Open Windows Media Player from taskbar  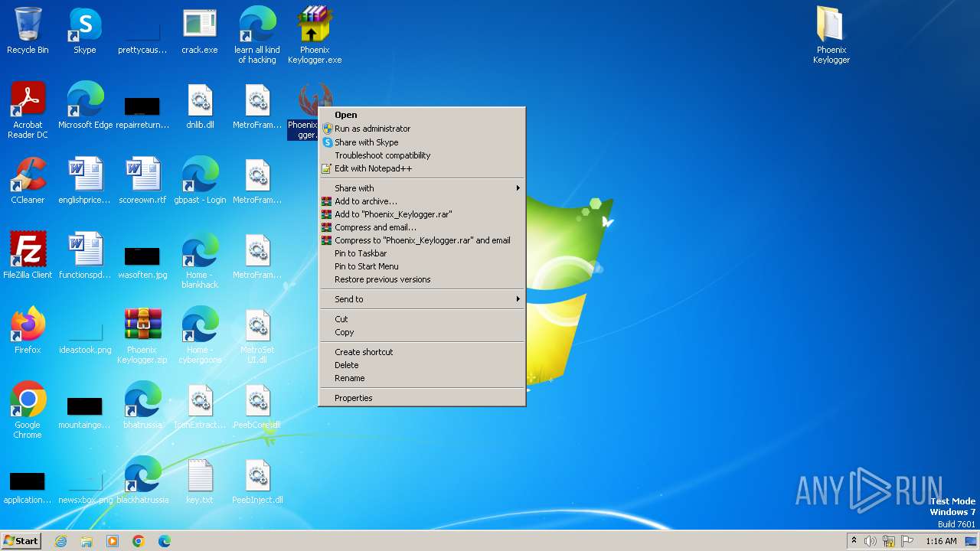pyautogui.click(x=113, y=541)
